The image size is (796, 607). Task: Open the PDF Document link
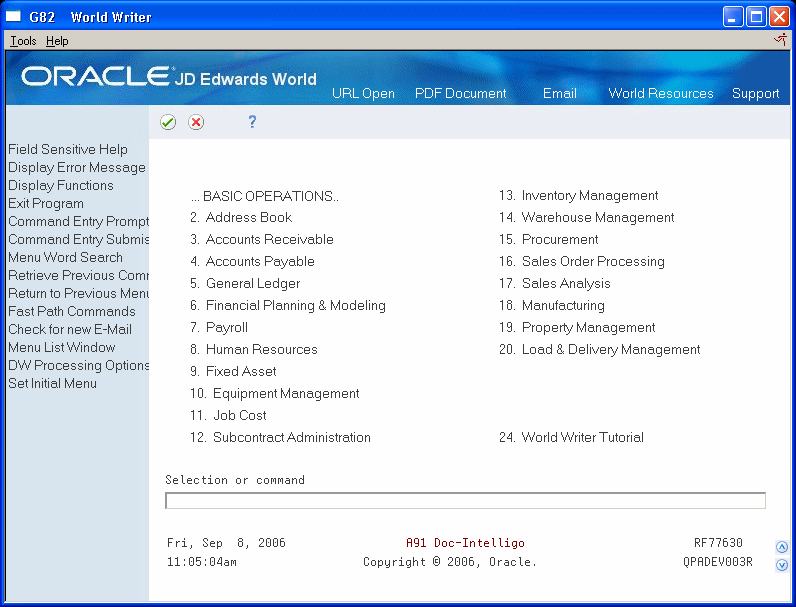(460, 93)
